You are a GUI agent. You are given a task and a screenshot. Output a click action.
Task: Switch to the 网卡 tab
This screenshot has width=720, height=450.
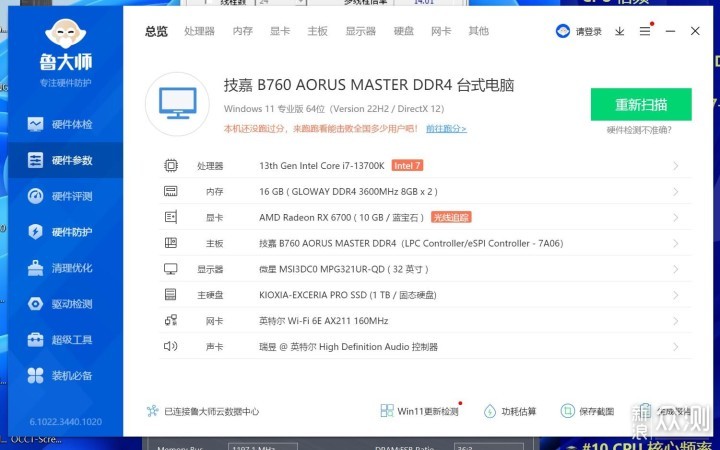click(441, 31)
